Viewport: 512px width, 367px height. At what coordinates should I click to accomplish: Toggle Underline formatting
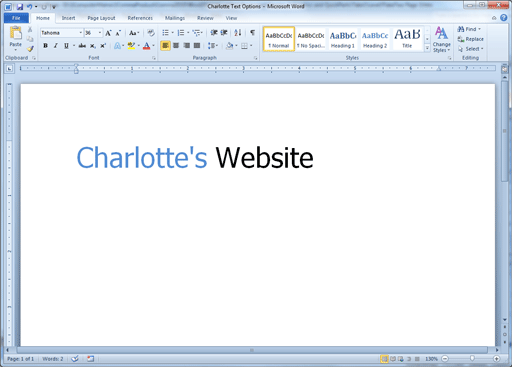pos(66,46)
